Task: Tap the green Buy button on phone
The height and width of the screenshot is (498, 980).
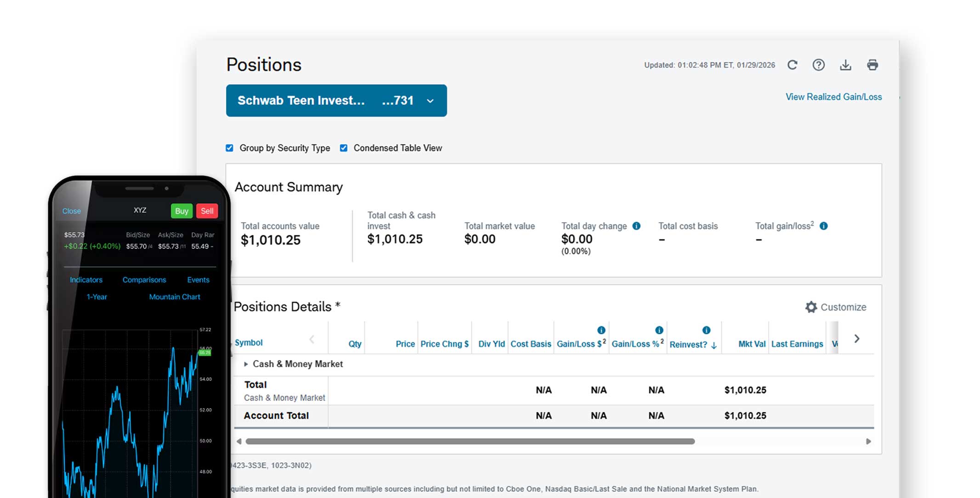Action: click(x=181, y=211)
